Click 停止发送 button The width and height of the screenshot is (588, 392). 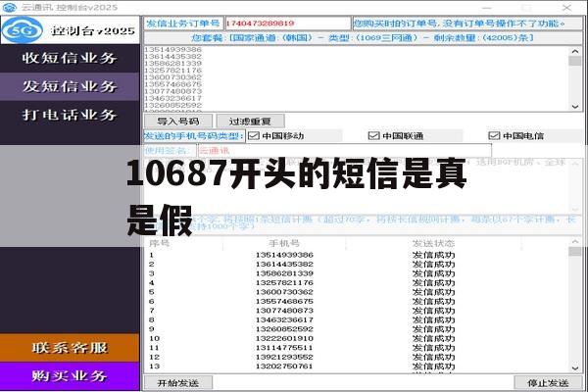tap(548, 383)
